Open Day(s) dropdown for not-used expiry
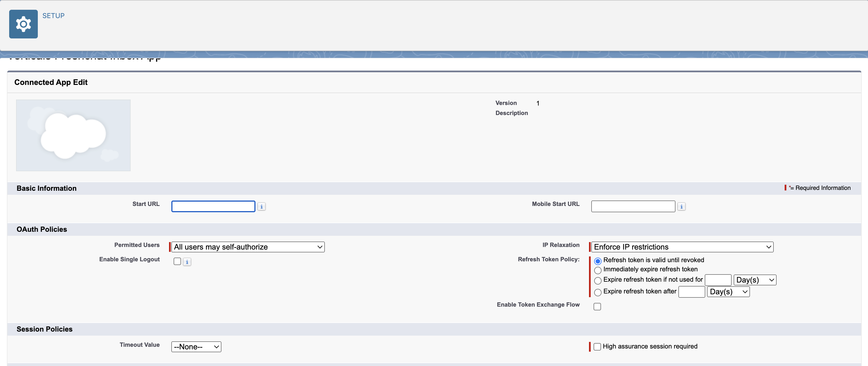This screenshot has width=868, height=366. point(755,280)
